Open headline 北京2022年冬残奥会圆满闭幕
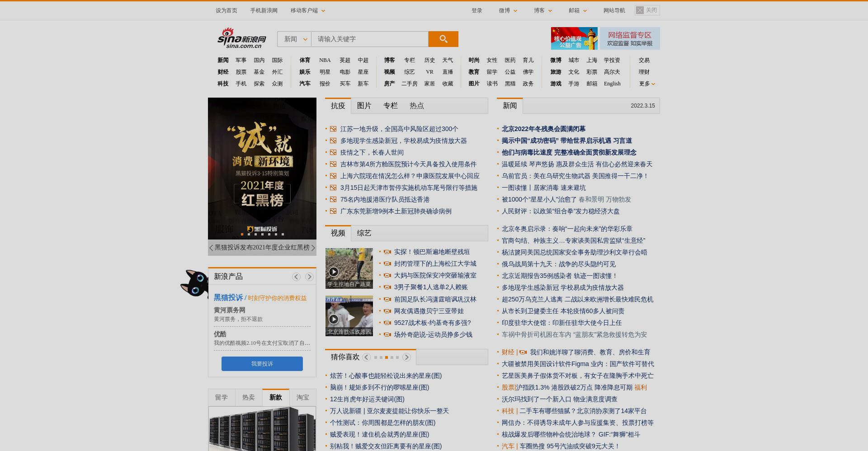The height and width of the screenshot is (451, 868). pyautogui.click(x=543, y=129)
